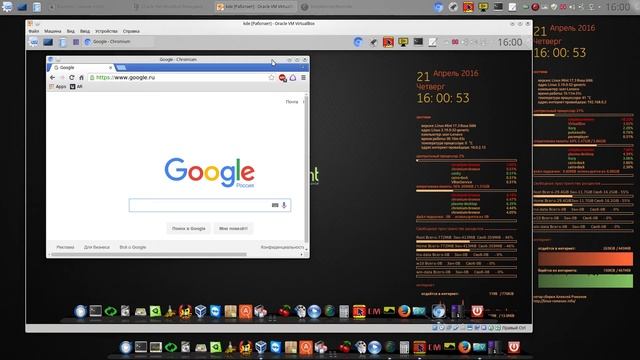Select the VirtualBox task in host top panel
The image size is (640, 360).
(254, 7)
